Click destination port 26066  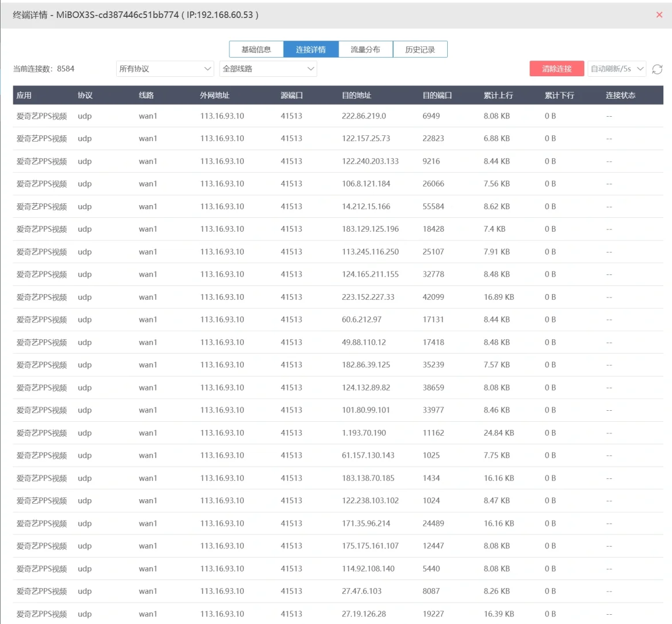(433, 184)
